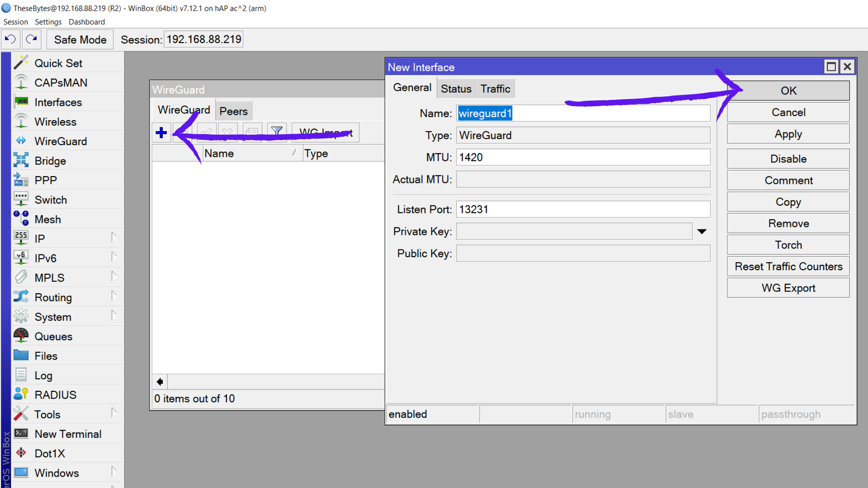Launch a New Terminal
The width and height of the screenshot is (868, 488).
pyautogui.click(x=68, y=434)
